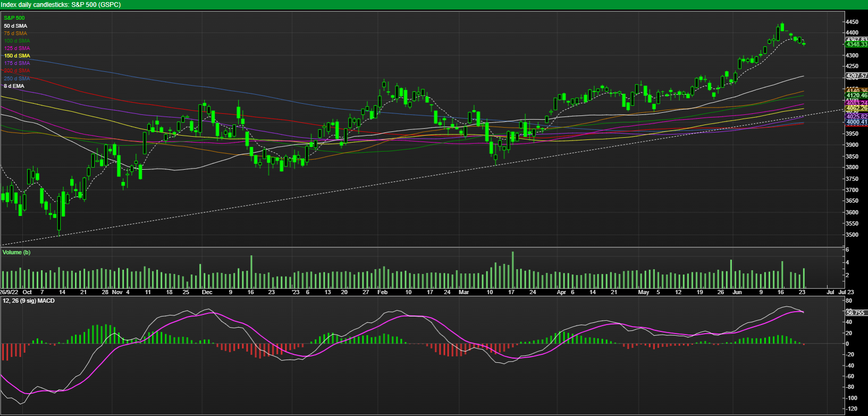The height and width of the screenshot is (416, 868).
Task: Click the 4207.57 price tag
Action: [857, 76]
